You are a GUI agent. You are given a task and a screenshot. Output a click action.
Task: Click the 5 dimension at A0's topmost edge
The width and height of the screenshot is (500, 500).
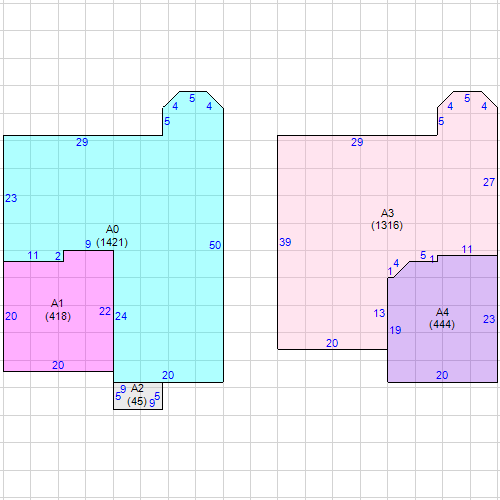[x=192, y=98]
